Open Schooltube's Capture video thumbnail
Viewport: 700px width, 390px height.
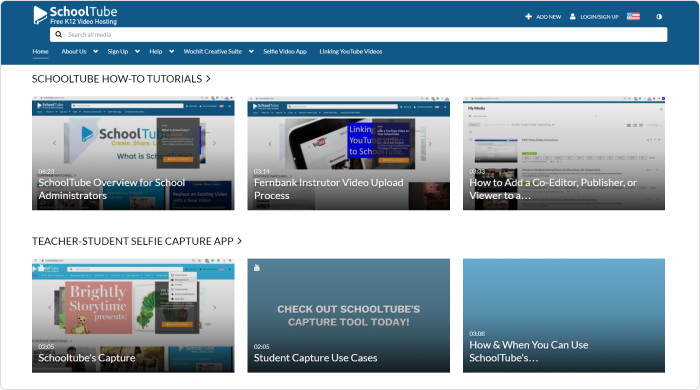[133, 315]
